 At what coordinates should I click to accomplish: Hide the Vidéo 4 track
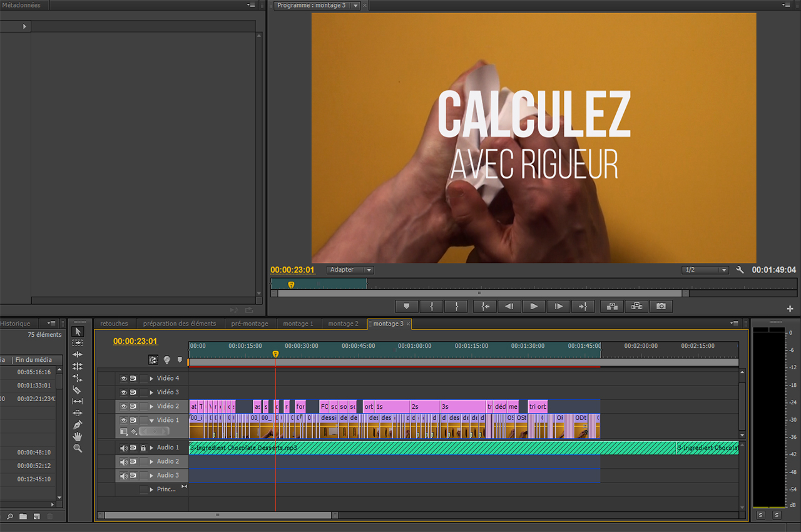[123, 379]
